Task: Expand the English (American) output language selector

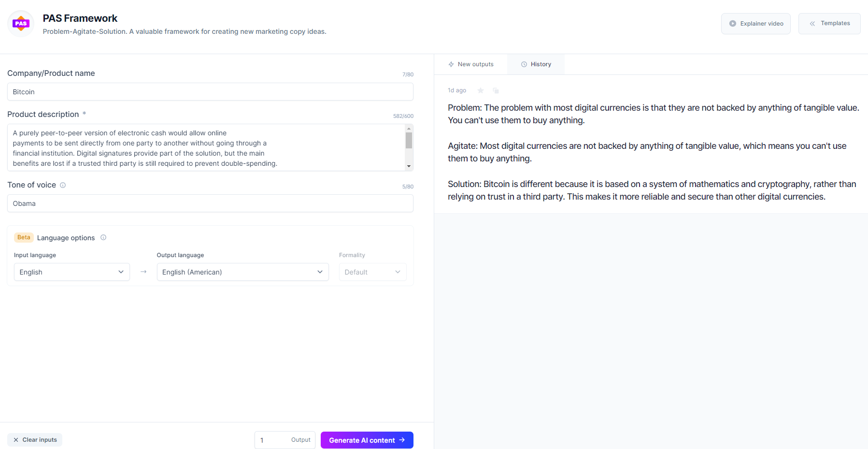Action: (x=242, y=272)
